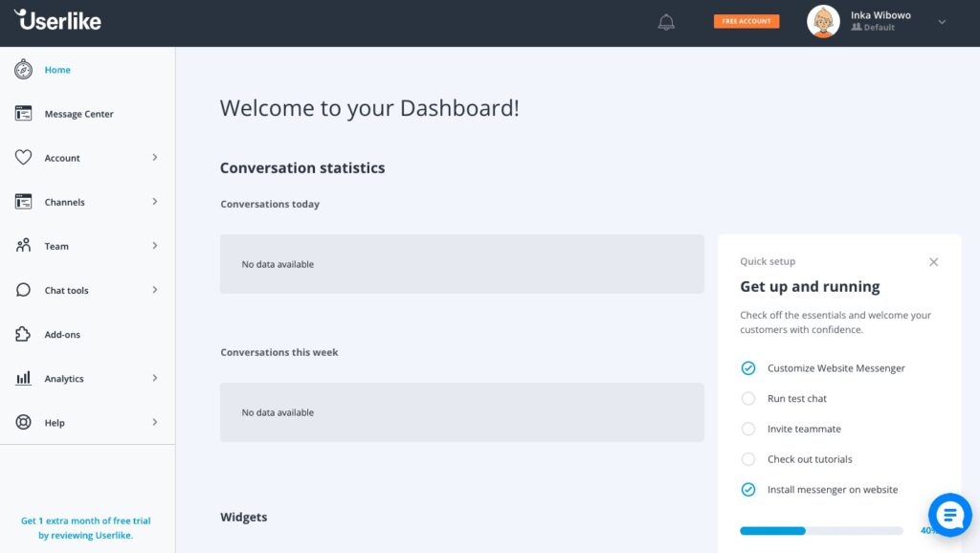This screenshot has height=553, width=980.
Task: Open the floating chat messenger bubble
Action: pyautogui.click(x=949, y=515)
